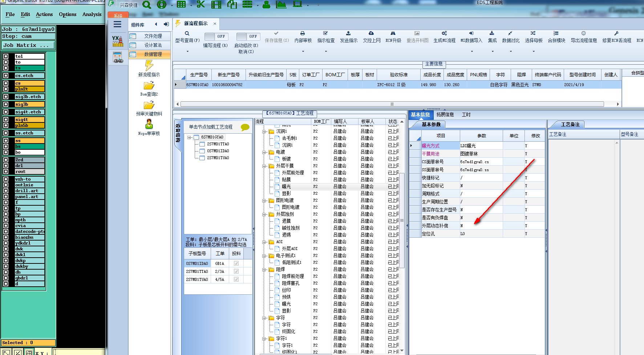Collapse the 电镀 process folder

(x=264, y=152)
